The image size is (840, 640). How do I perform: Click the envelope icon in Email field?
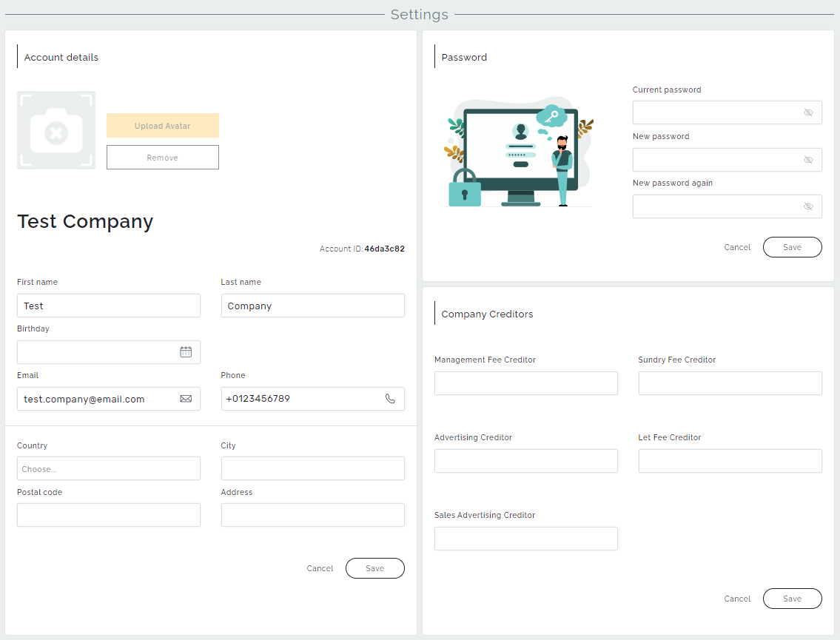(x=185, y=399)
